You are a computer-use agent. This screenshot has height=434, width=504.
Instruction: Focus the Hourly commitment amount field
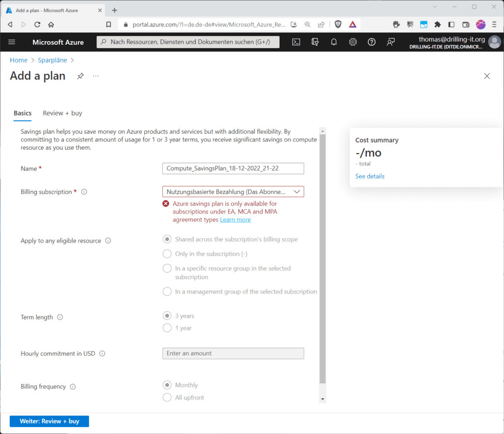(x=233, y=353)
